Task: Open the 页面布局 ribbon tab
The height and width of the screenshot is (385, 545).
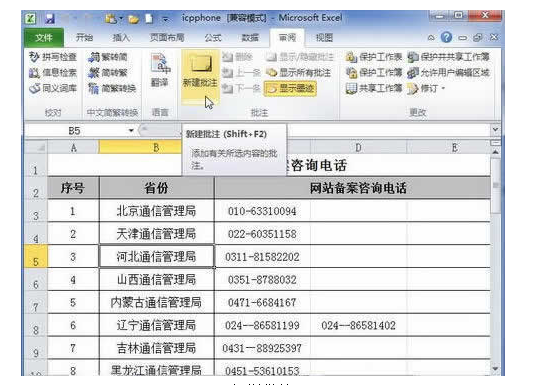Action: tap(167, 38)
